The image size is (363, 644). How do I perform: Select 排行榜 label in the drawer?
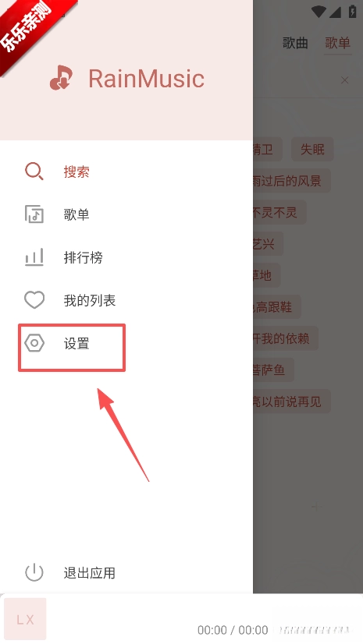83,257
